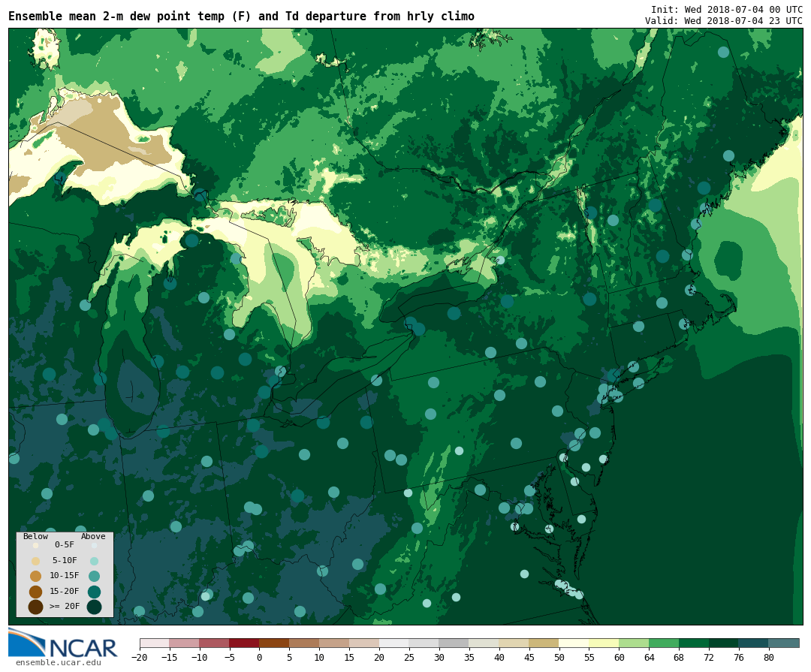Pick the rose swatch between -10 and -5

click(214, 643)
